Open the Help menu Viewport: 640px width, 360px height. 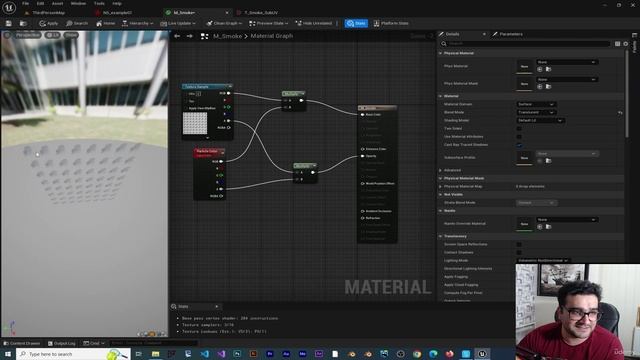(117, 3)
